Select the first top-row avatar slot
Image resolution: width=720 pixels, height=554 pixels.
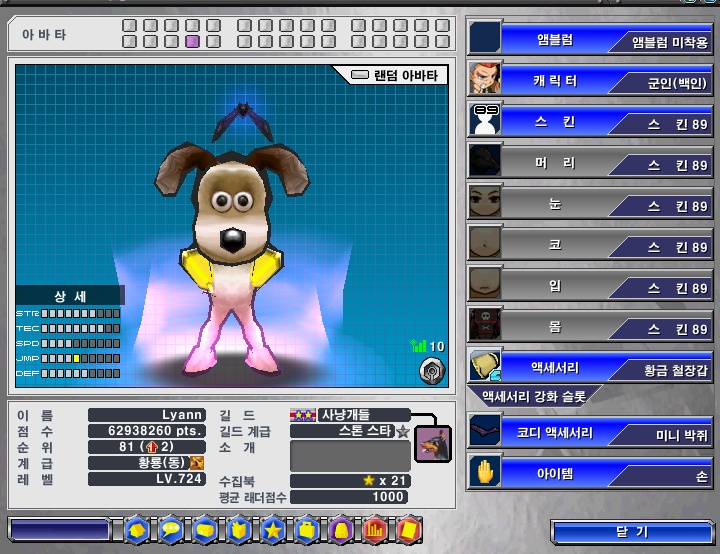click(129, 25)
